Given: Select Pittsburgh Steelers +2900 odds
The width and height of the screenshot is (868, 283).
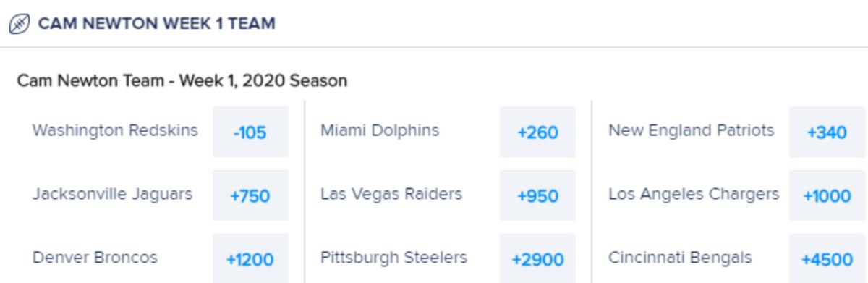Looking at the screenshot, I should click(x=537, y=258).
